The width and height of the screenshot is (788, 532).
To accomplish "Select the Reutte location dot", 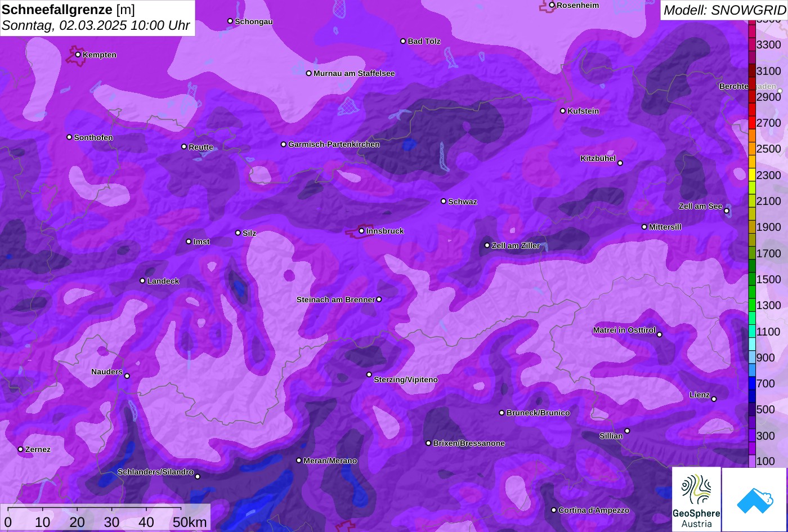I will [184, 146].
